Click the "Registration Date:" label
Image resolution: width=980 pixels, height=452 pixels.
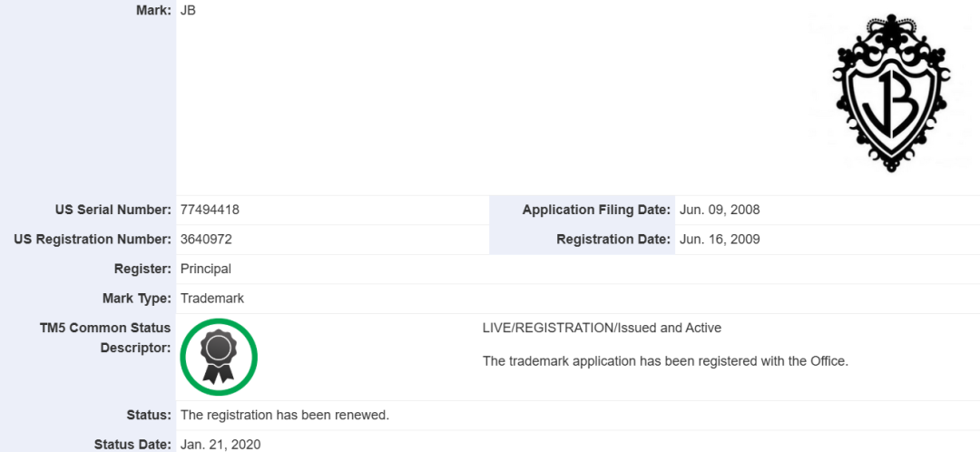tap(613, 240)
